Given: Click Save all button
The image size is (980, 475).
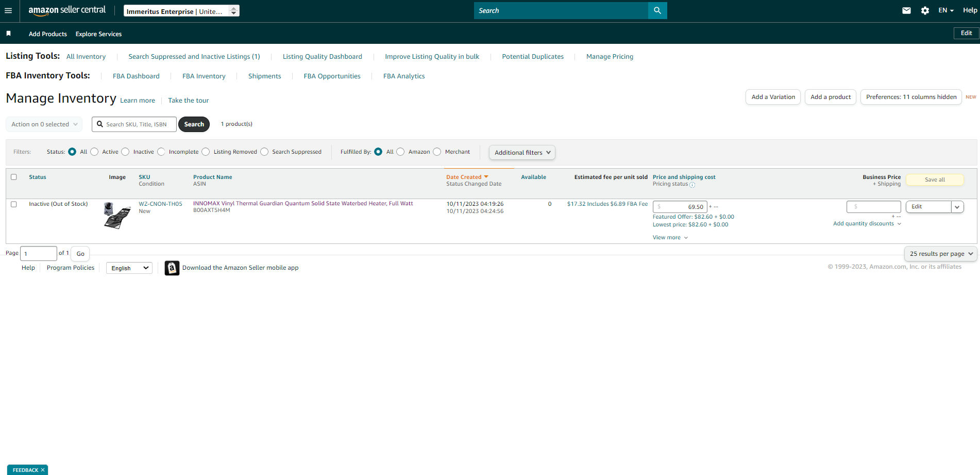Looking at the screenshot, I should point(935,179).
